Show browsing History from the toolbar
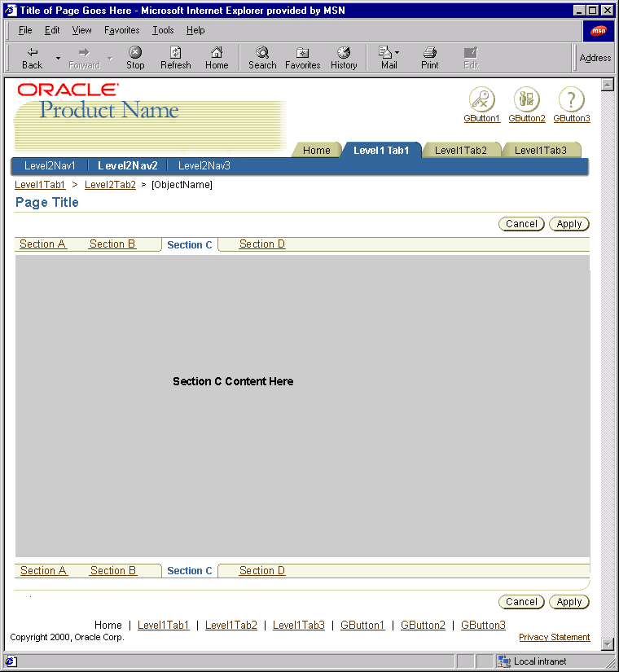This screenshot has height=672, width=619. (x=344, y=57)
